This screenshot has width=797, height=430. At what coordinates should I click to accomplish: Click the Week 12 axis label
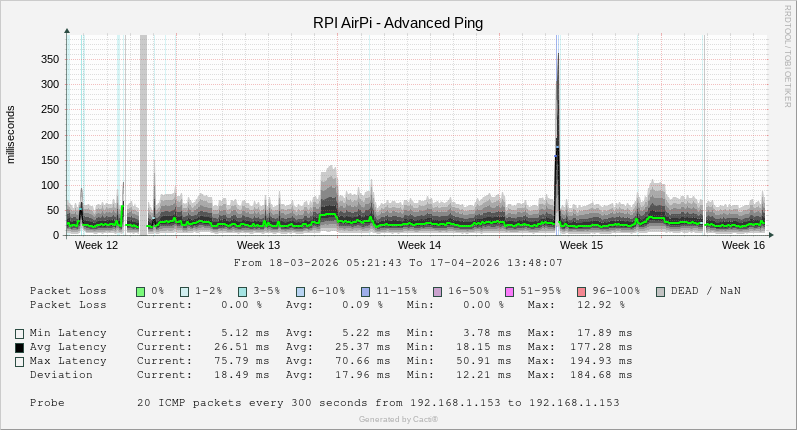point(97,245)
